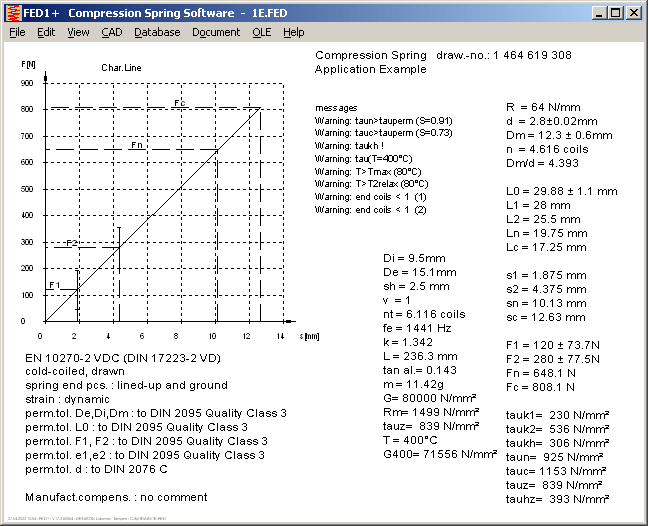Click 'Warning: end coils < 1 (2)' message

[x=370, y=210]
